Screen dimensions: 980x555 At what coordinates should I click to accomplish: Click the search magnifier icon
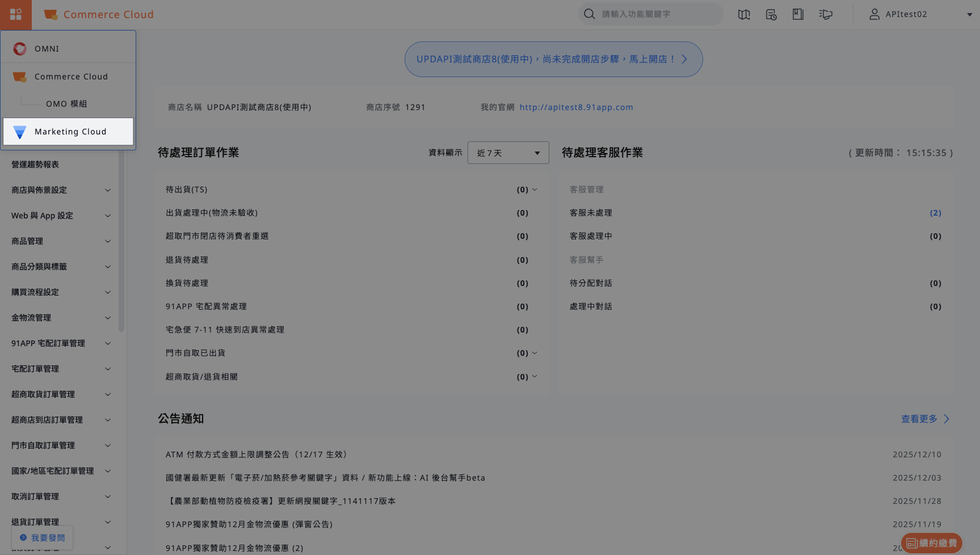click(x=590, y=14)
